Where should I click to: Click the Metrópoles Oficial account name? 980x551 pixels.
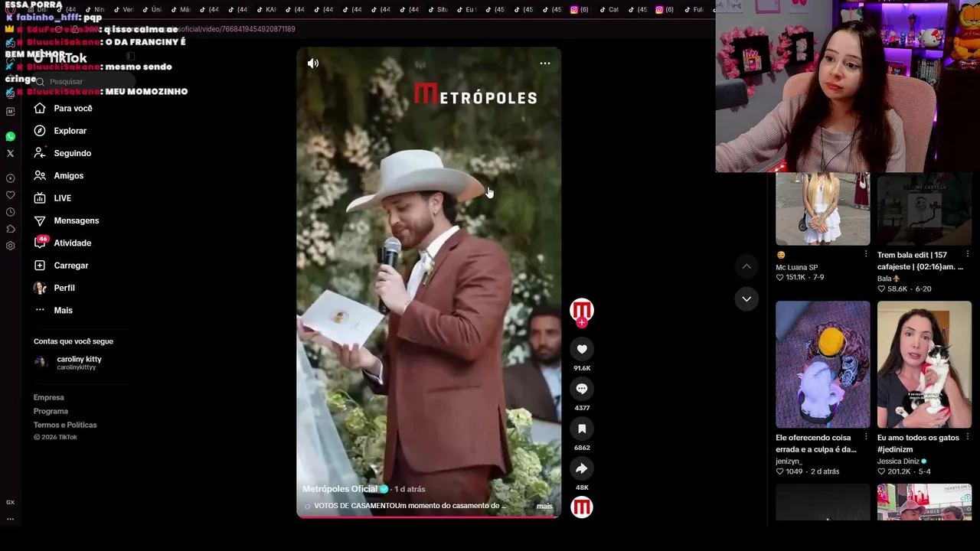(x=340, y=489)
